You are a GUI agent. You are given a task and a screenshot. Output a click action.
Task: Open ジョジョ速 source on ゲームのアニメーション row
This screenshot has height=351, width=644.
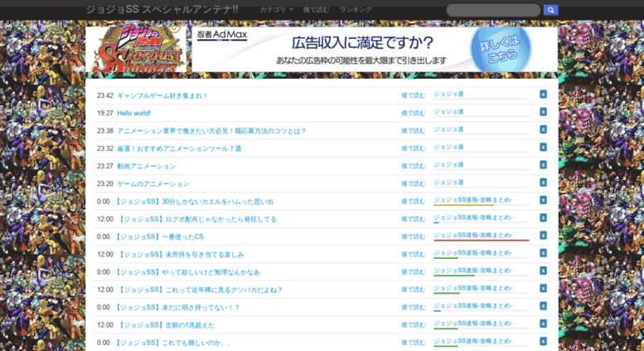point(448,183)
